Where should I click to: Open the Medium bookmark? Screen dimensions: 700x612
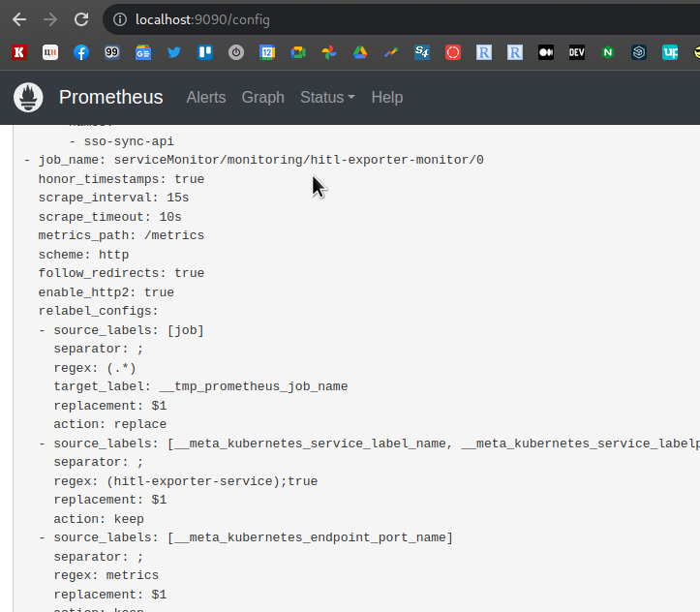click(x=546, y=52)
